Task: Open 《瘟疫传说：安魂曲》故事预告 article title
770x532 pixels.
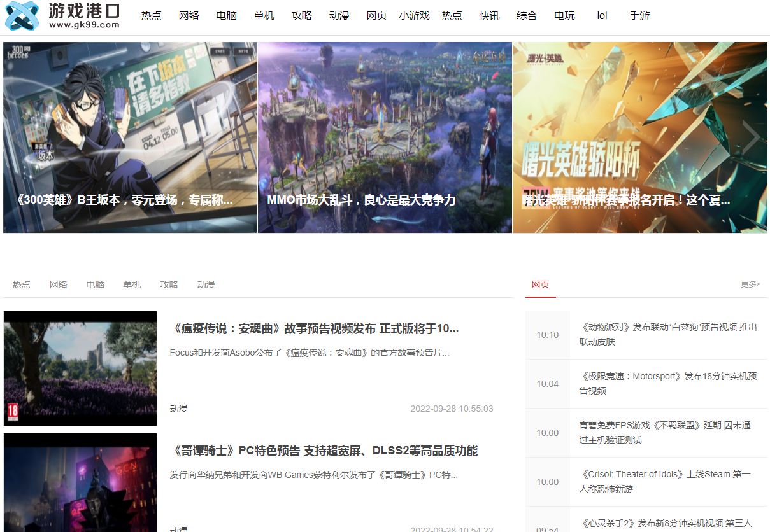Action: (x=315, y=328)
